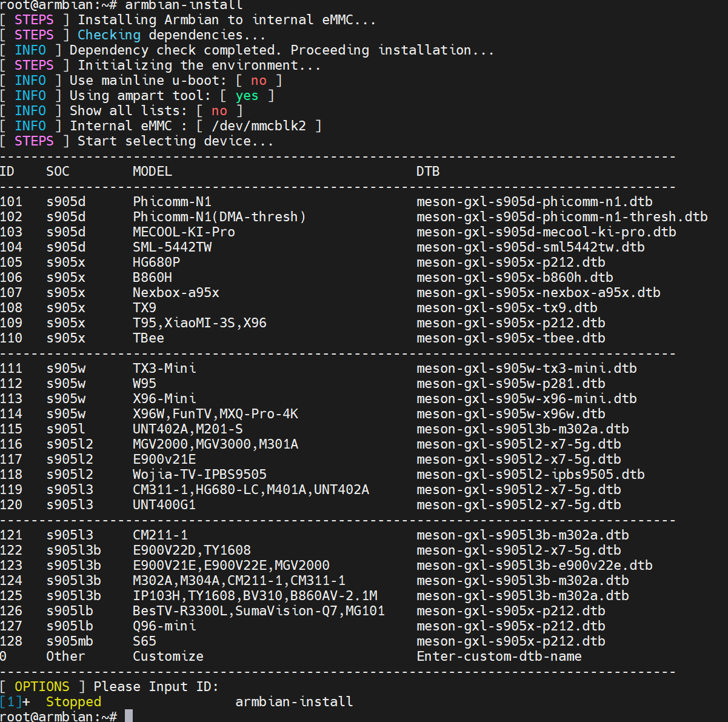Select the "/dev/mmcblk2" eMMC device path
Viewport: 728px width, 722px height.
point(259,126)
